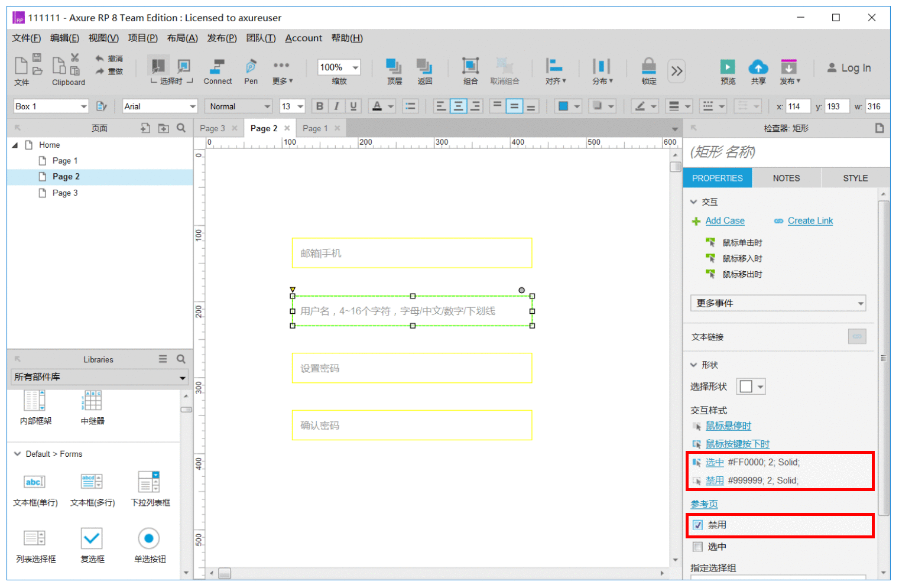899x588 pixels.
Task: Click the Lock (锁定) icon
Action: click(649, 66)
